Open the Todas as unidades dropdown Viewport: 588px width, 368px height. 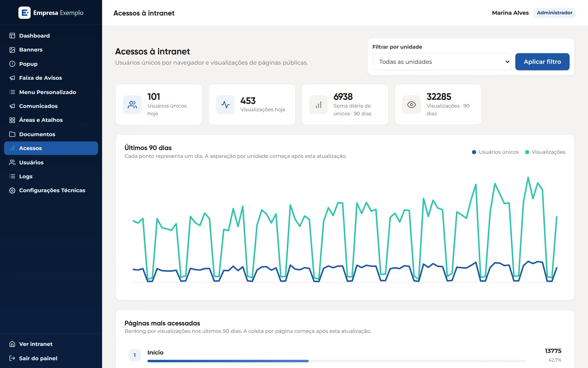(442, 62)
